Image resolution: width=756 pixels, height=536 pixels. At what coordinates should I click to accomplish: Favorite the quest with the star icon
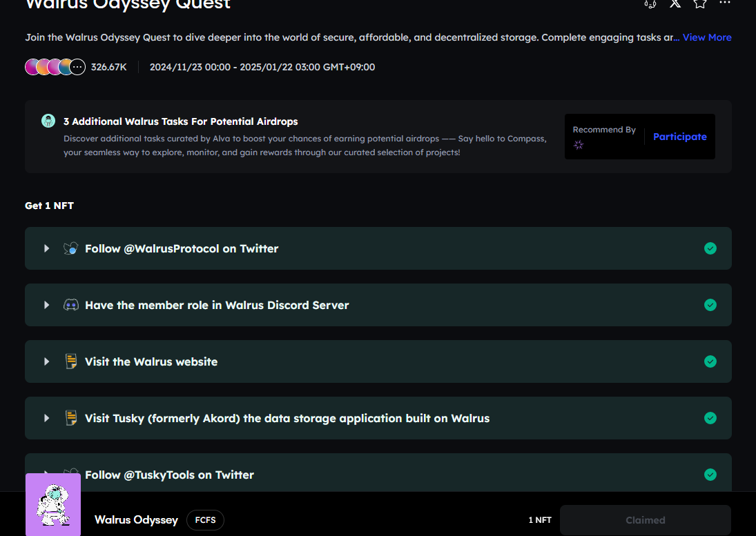(700, 3)
